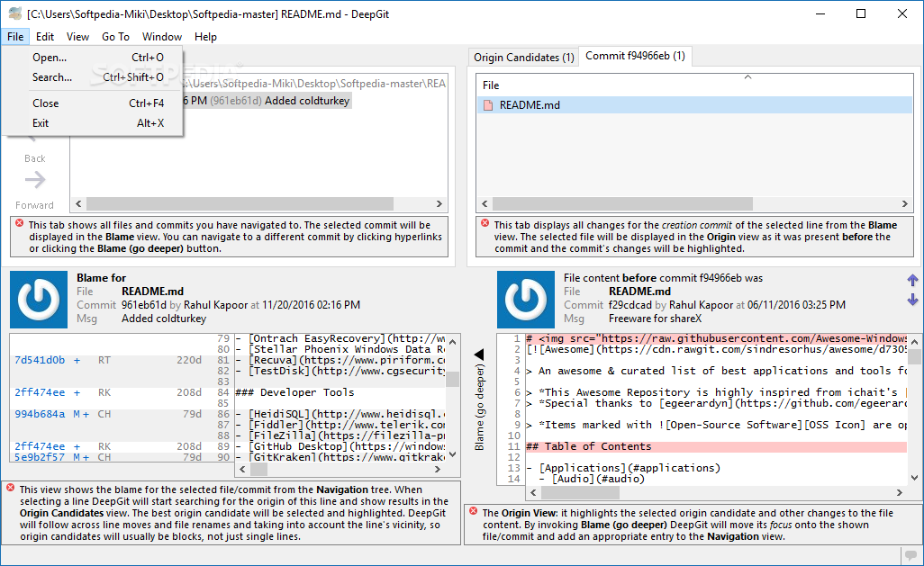
Task: Choose Exit from the File menu
Action: pos(93,123)
